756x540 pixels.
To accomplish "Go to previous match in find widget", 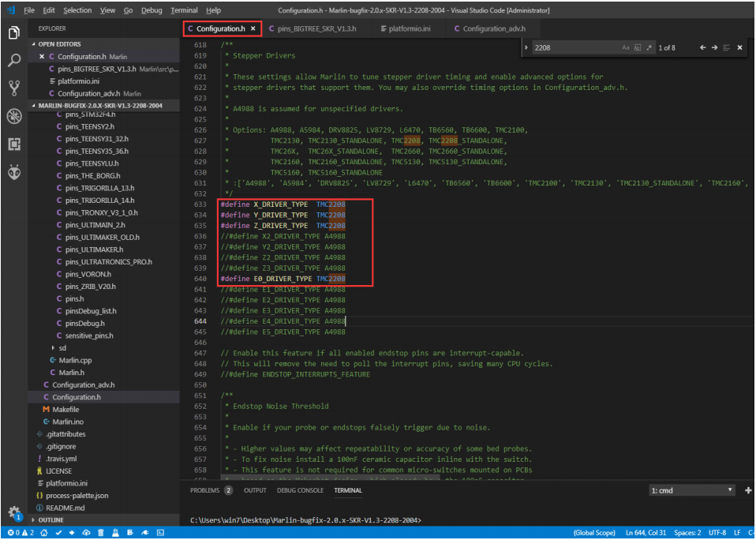I will [703, 48].
